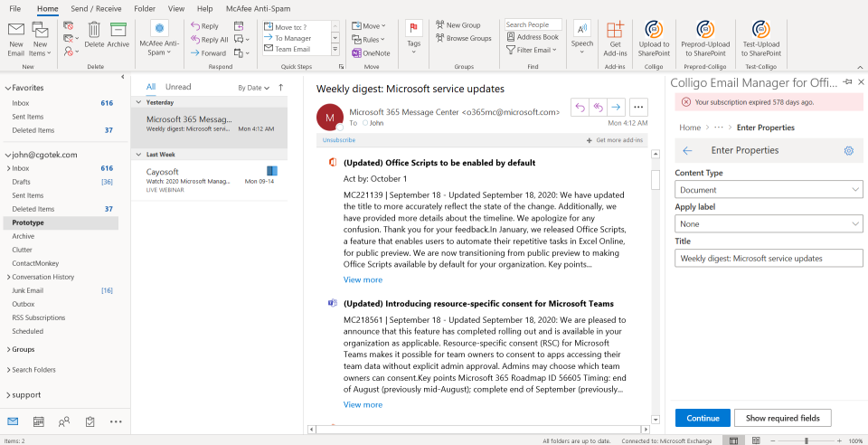This screenshot has width=868, height=445.
Task: Open the Address Book
Action: point(533,37)
